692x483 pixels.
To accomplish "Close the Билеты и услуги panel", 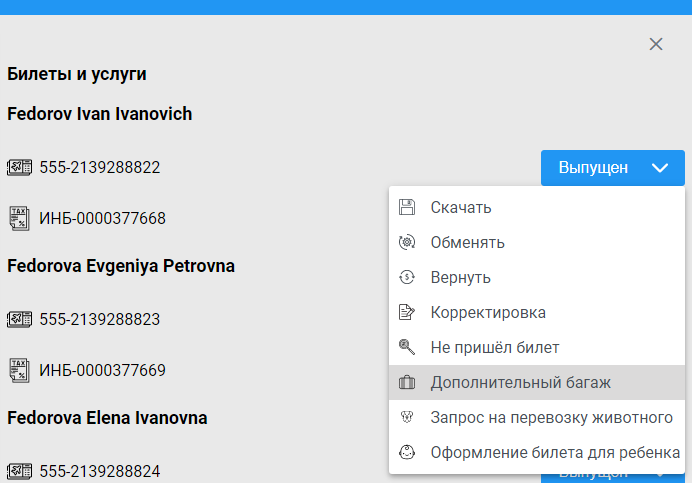I will tap(656, 44).
